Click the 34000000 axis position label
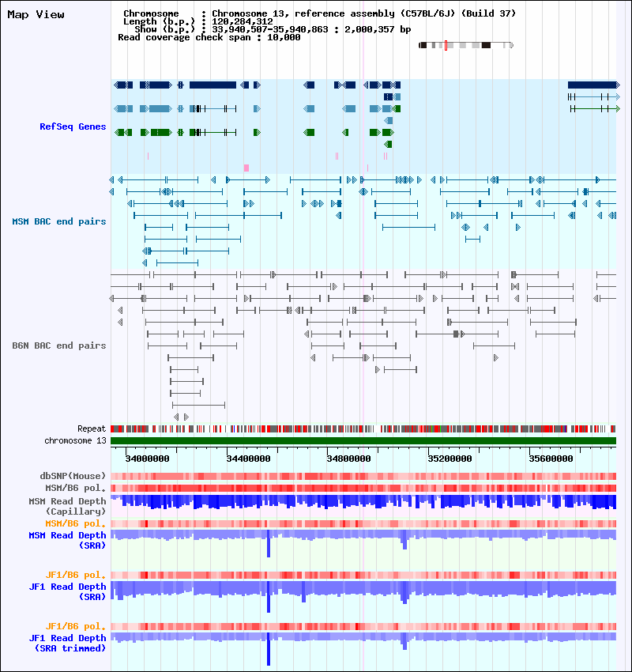 pyautogui.click(x=147, y=459)
